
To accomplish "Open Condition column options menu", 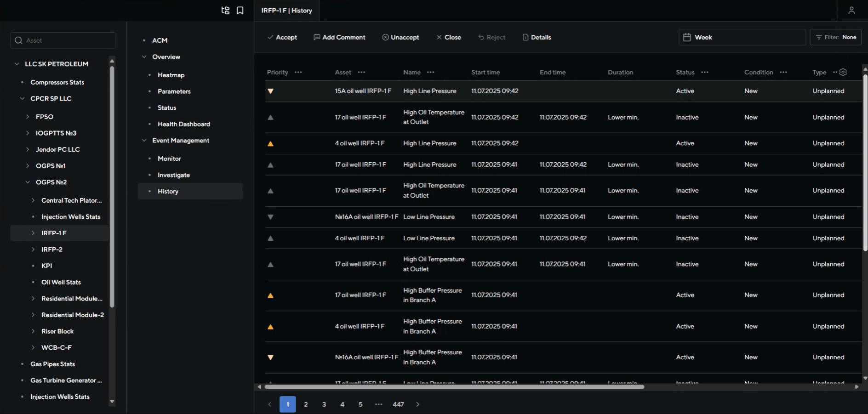I will click(x=783, y=72).
